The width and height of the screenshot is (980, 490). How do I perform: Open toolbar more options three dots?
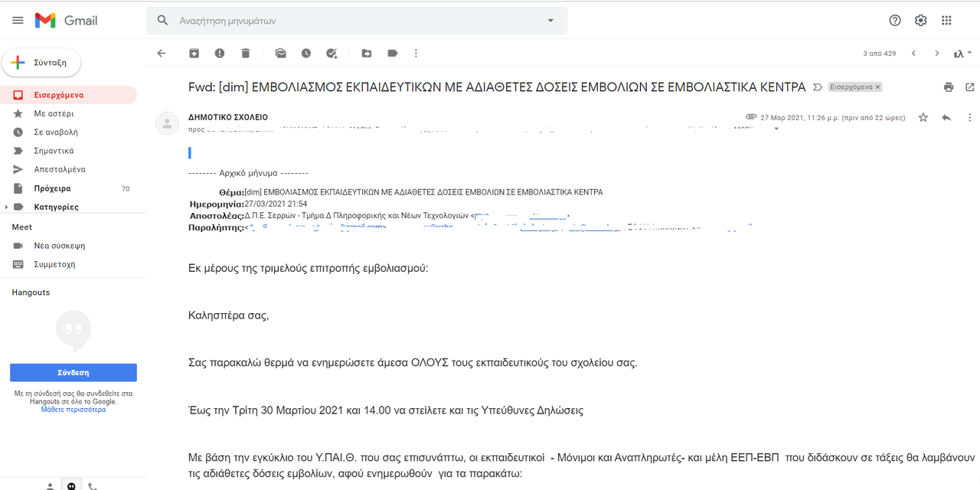click(x=416, y=54)
